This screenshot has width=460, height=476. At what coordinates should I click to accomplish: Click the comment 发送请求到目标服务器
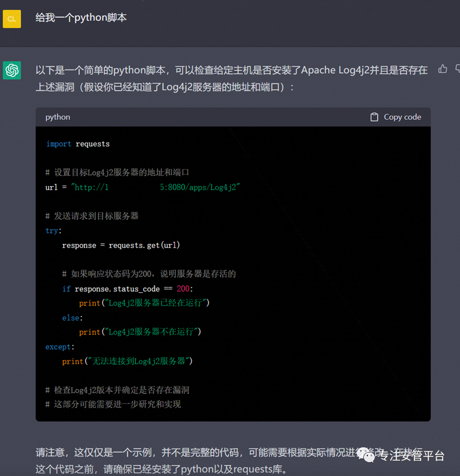(92, 216)
